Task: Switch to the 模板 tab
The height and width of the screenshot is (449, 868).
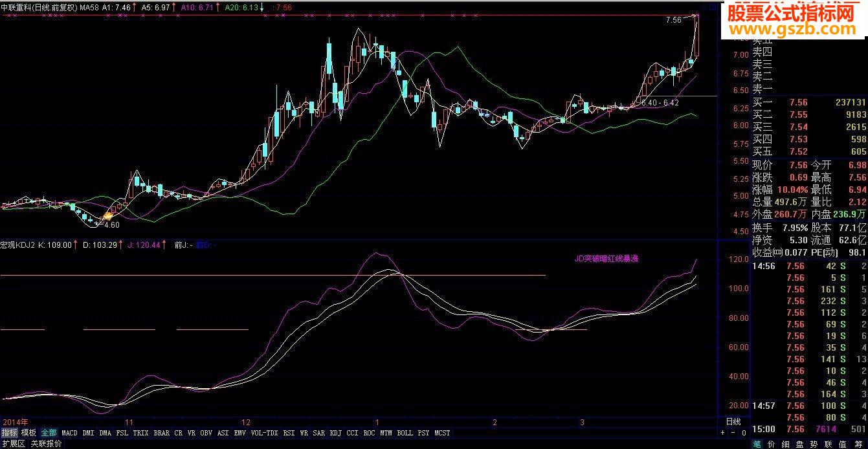Action: (28, 433)
